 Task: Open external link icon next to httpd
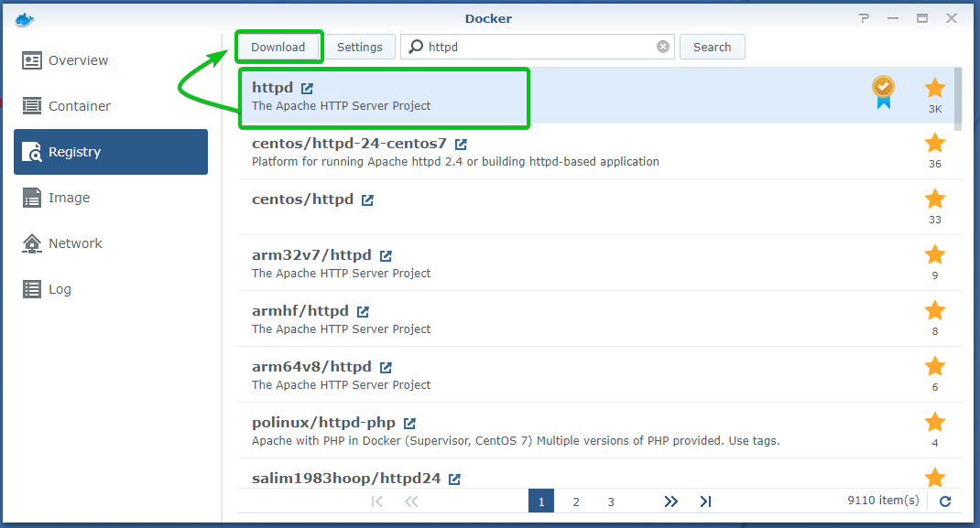pyautogui.click(x=307, y=88)
